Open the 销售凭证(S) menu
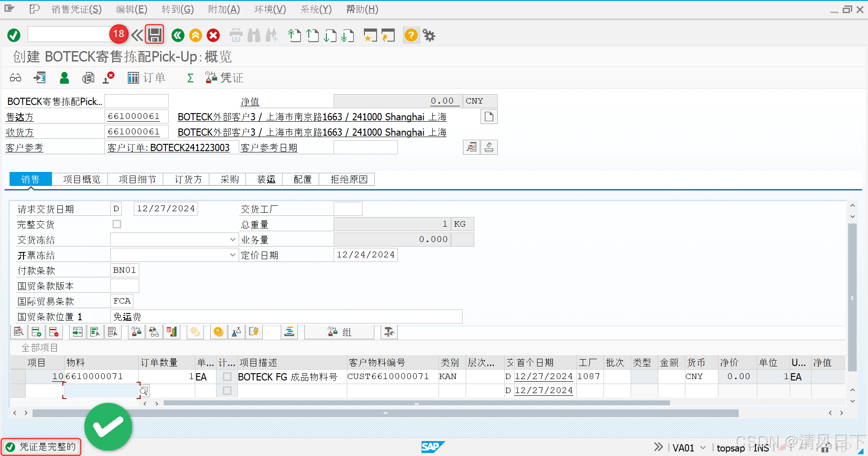 pyautogui.click(x=76, y=9)
